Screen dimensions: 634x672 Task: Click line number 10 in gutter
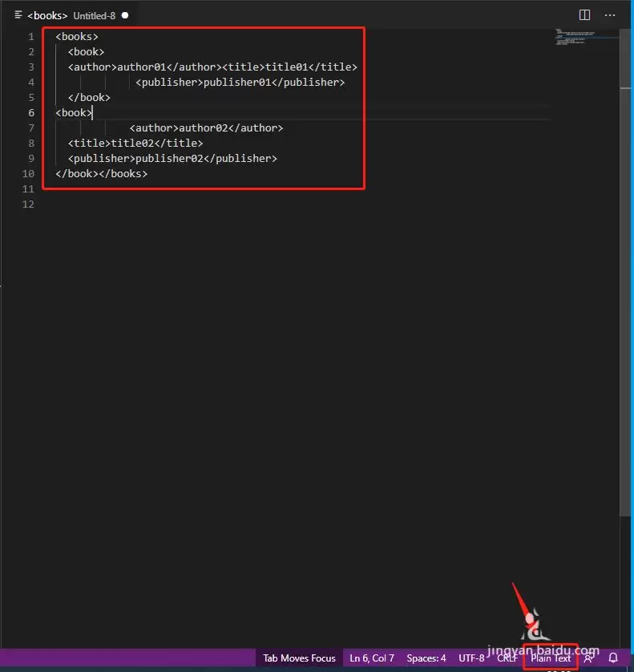28,173
